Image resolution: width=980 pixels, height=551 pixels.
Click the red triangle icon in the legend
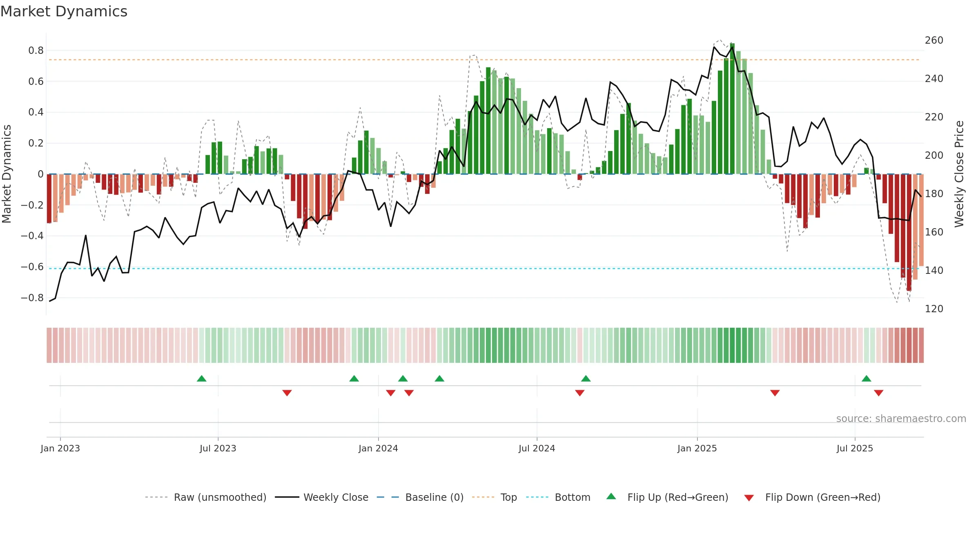pos(749,498)
